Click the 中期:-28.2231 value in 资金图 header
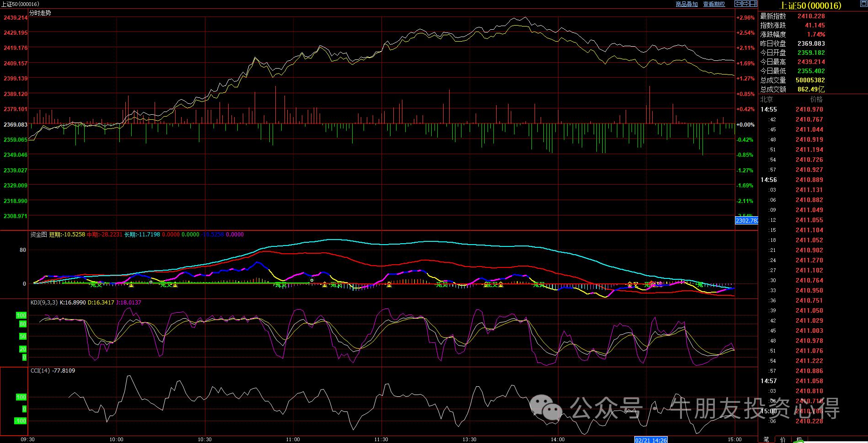The height and width of the screenshot is (443, 868). click(x=105, y=235)
